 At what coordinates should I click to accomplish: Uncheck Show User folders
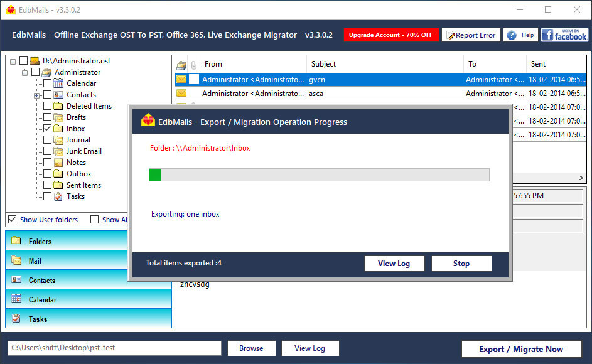point(11,220)
